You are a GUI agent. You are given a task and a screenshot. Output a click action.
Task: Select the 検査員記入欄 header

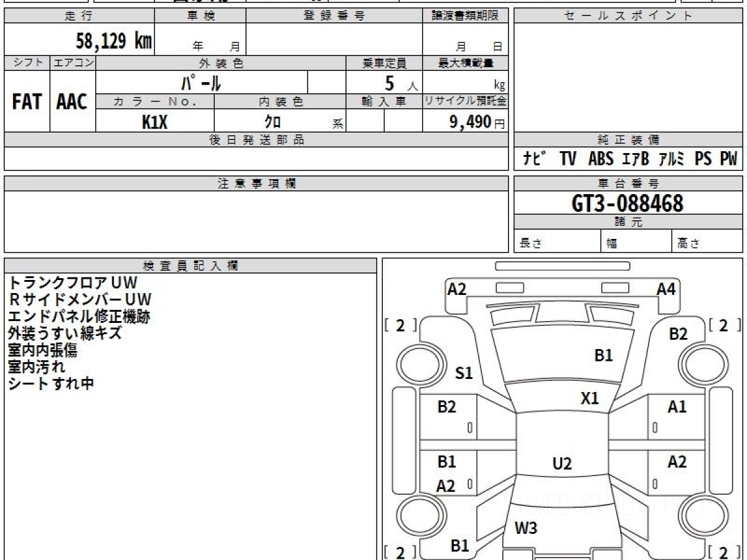pyautogui.click(x=190, y=266)
